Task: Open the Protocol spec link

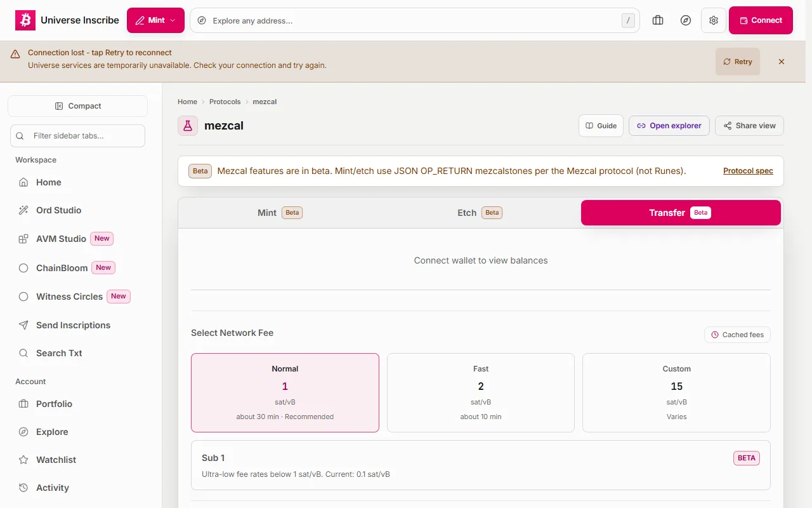Action: click(x=748, y=171)
